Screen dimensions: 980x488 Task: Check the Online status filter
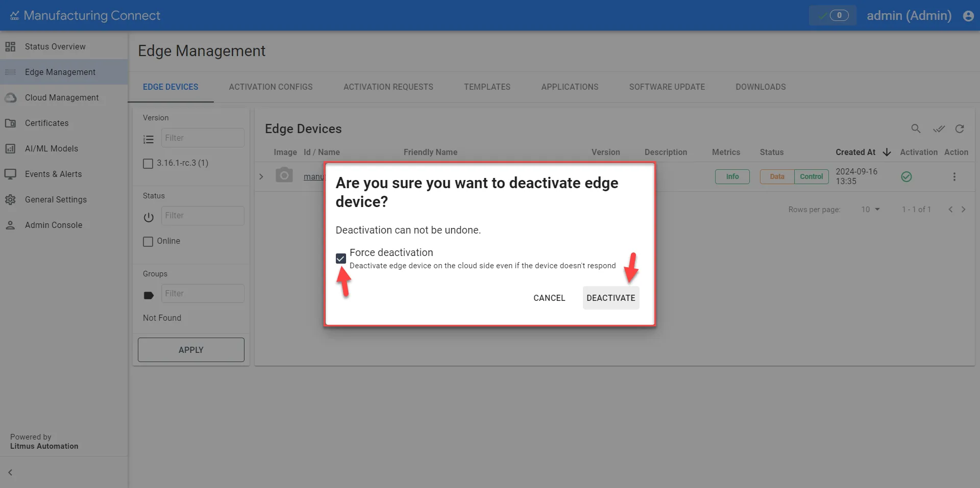tap(148, 242)
